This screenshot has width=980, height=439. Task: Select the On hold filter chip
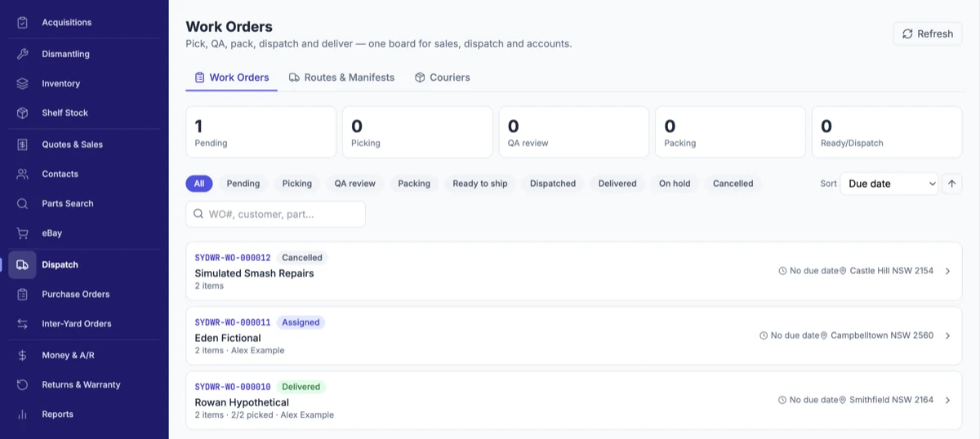click(x=675, y=184)
